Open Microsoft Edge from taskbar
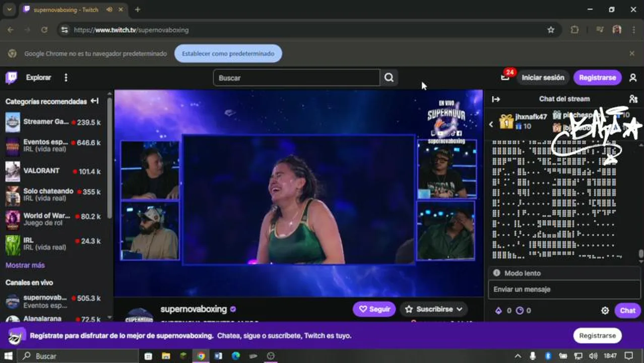This screenshot has height=363, width=644. click(236, 356)
